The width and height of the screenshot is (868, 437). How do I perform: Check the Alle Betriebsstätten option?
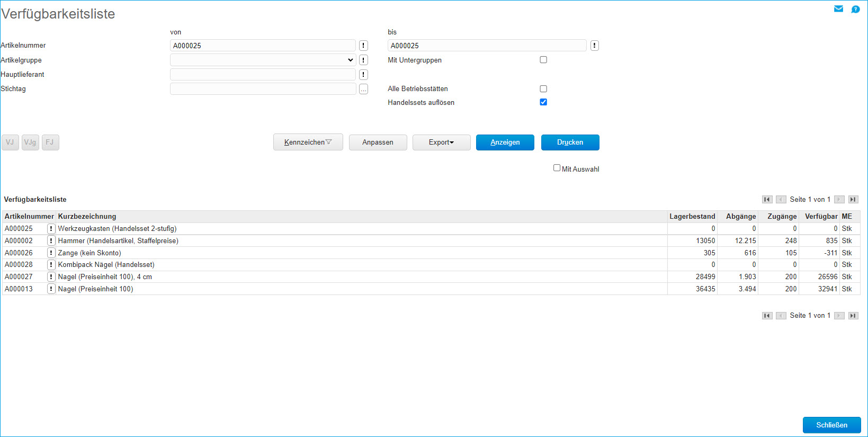[x=543, y=89]
